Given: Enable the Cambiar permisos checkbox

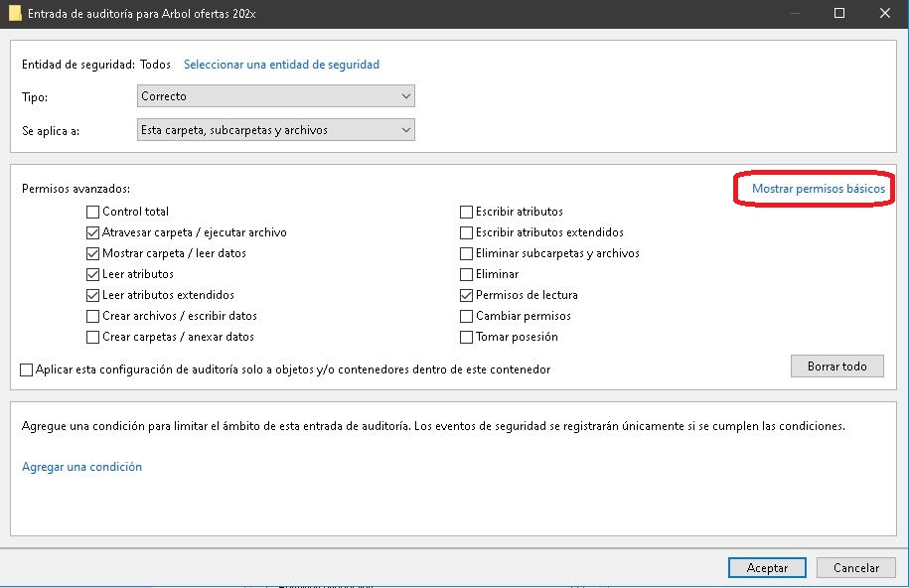Looking at the screenshot, I should (x=467, y=316).
